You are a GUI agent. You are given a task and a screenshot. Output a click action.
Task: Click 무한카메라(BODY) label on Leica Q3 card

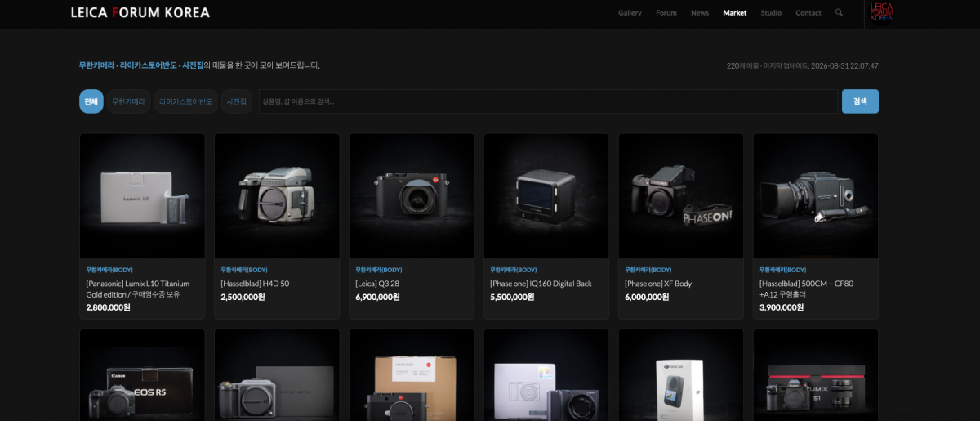[379, 270]
